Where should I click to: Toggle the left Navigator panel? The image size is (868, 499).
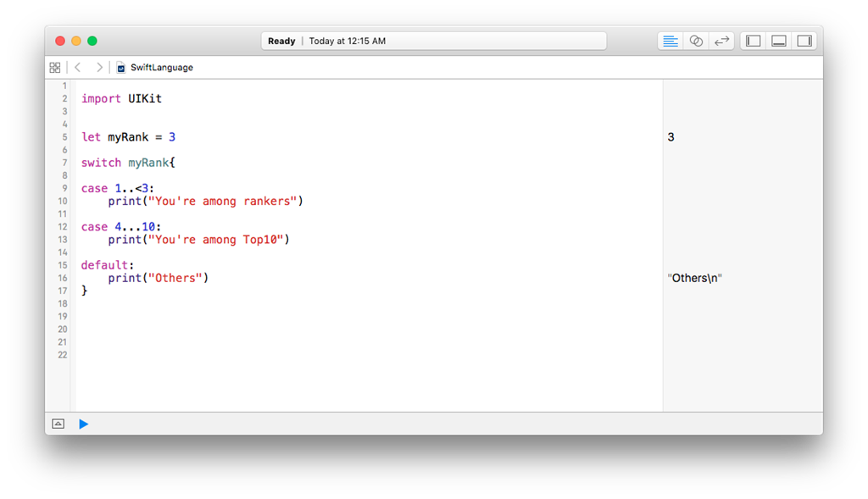[x=753, y=41]
